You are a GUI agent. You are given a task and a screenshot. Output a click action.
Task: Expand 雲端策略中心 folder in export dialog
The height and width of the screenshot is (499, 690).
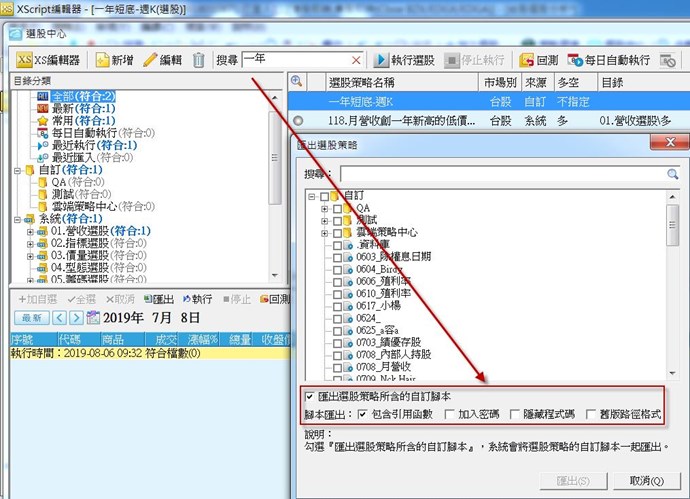pyautogui.click(x=325, y=233)
